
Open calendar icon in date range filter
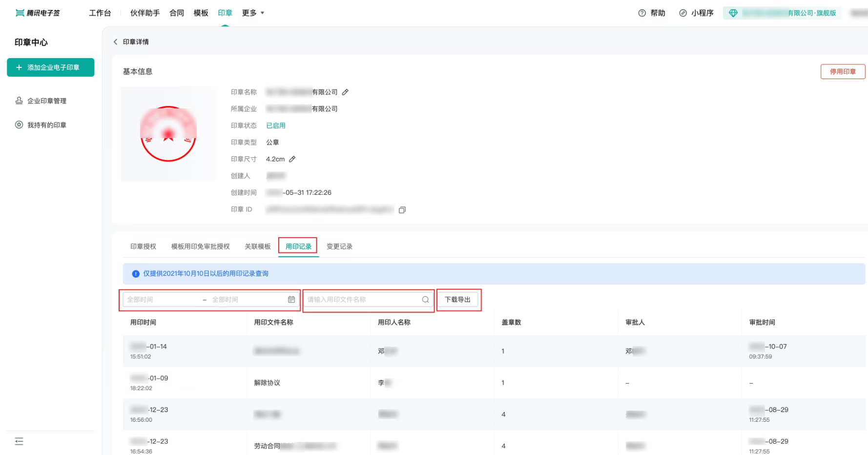tap(291, 300)
